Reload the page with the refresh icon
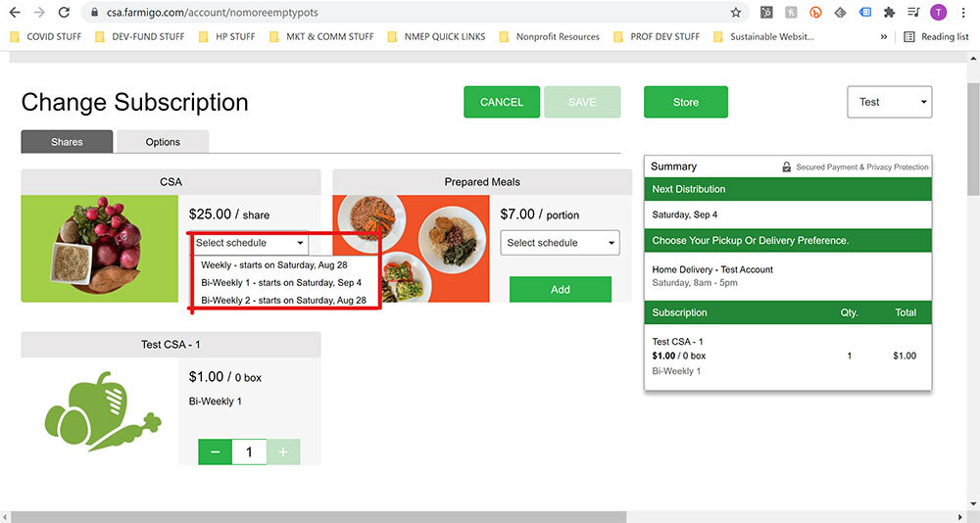 click(x=64, y=12)
